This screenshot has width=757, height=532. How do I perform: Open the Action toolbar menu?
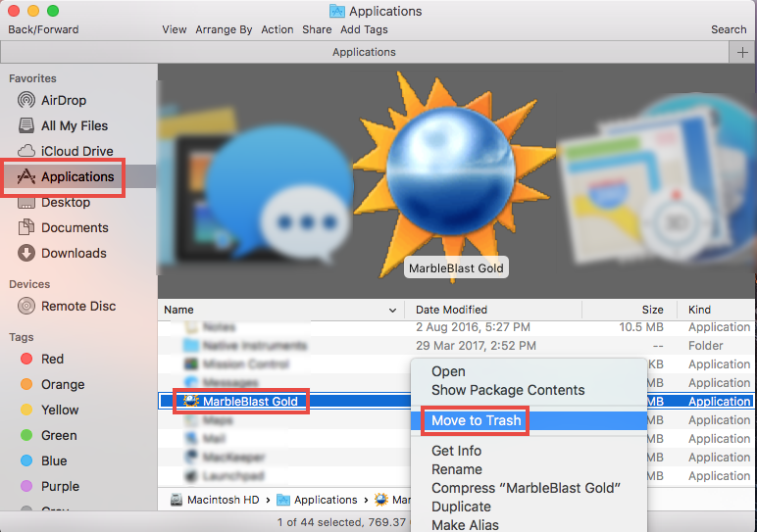tap(278, 29)
